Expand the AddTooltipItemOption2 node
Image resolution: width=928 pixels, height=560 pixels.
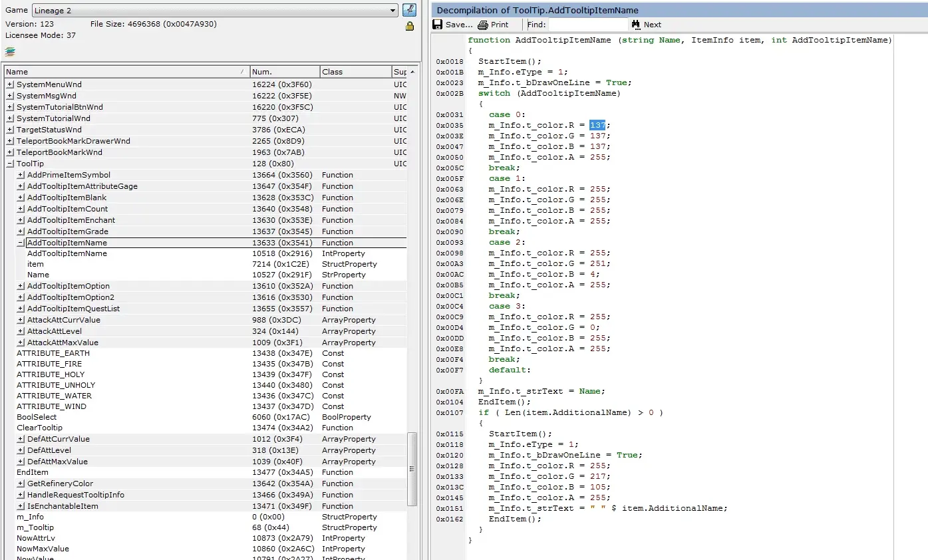(x=21, y=297)
